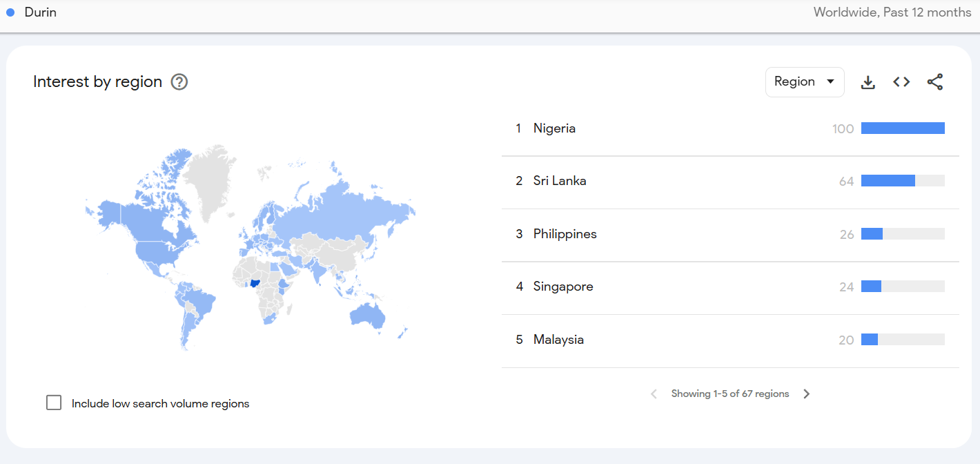
Task: Open Philippines region entry
Action: [730, 235]
